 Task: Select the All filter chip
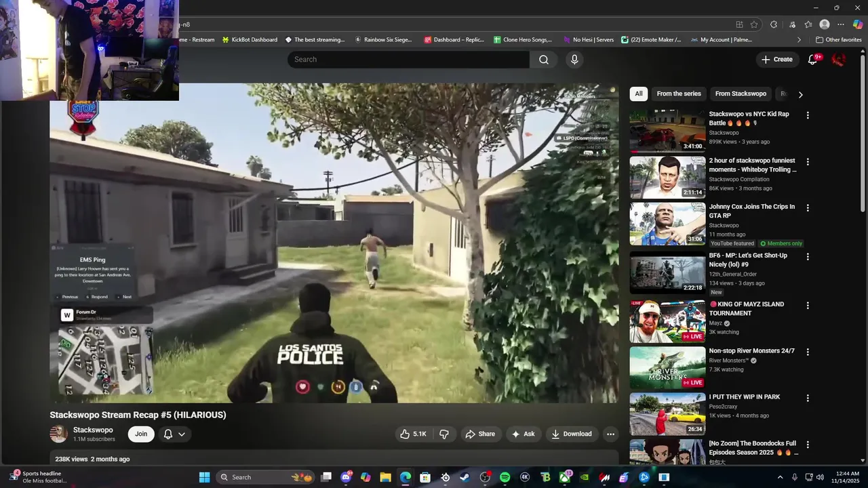click(x=639, y=94)
